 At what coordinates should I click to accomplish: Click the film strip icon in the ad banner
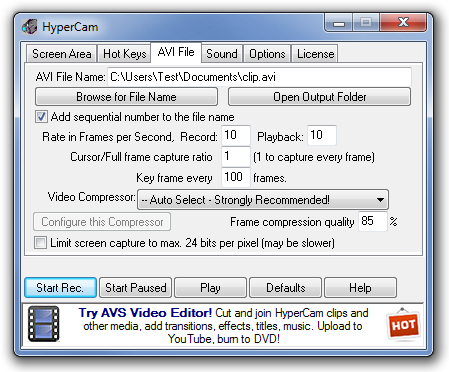(x=44, y=324)
